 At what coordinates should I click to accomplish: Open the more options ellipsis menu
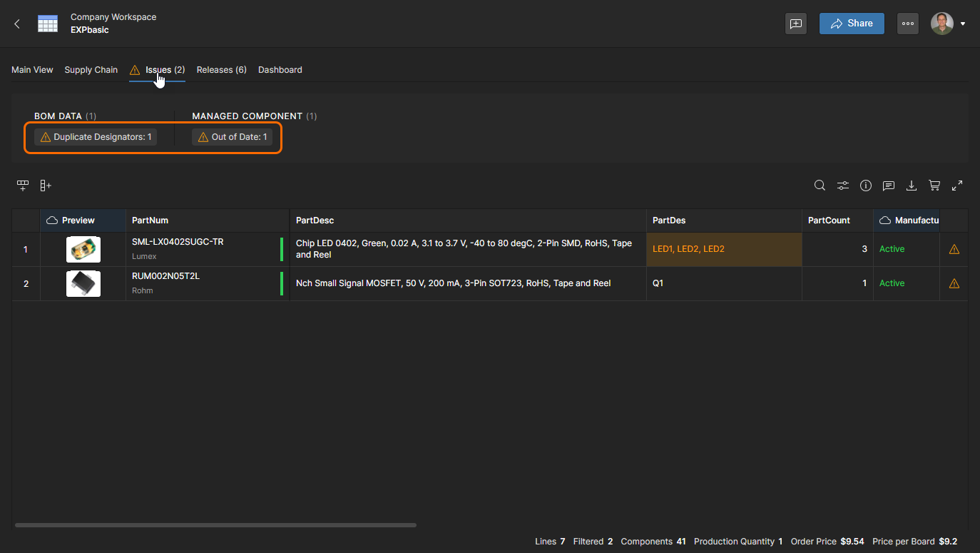coord(908,24)
